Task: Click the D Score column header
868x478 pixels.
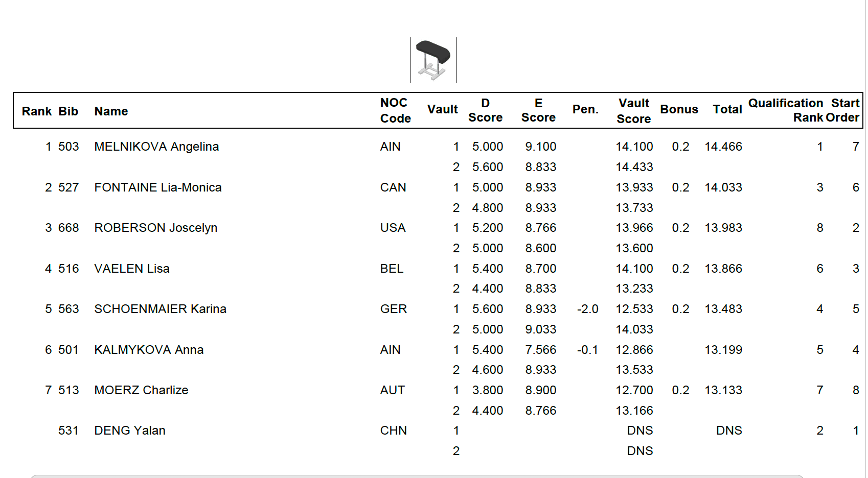Action: (485, 111)
